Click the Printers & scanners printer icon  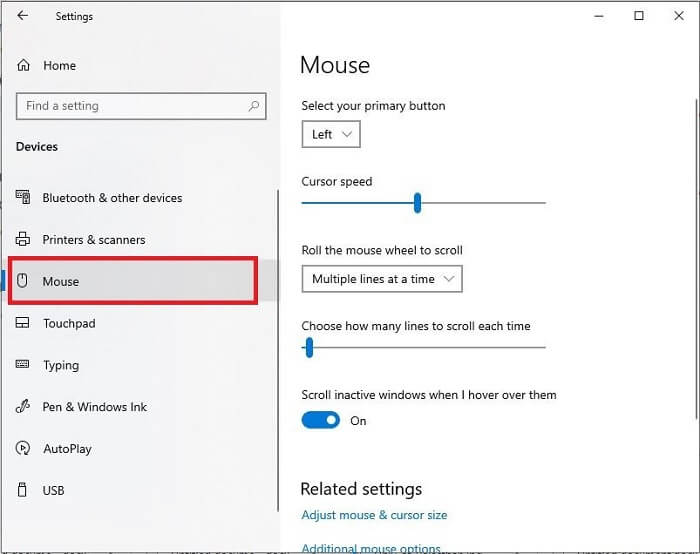click(23, 239)
